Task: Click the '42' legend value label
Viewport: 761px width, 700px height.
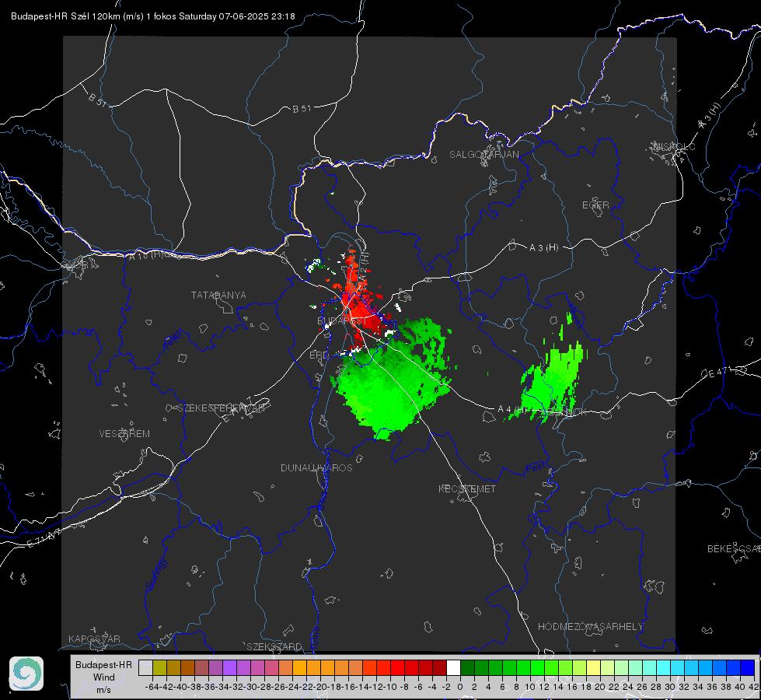Action: tap(753, 687)
